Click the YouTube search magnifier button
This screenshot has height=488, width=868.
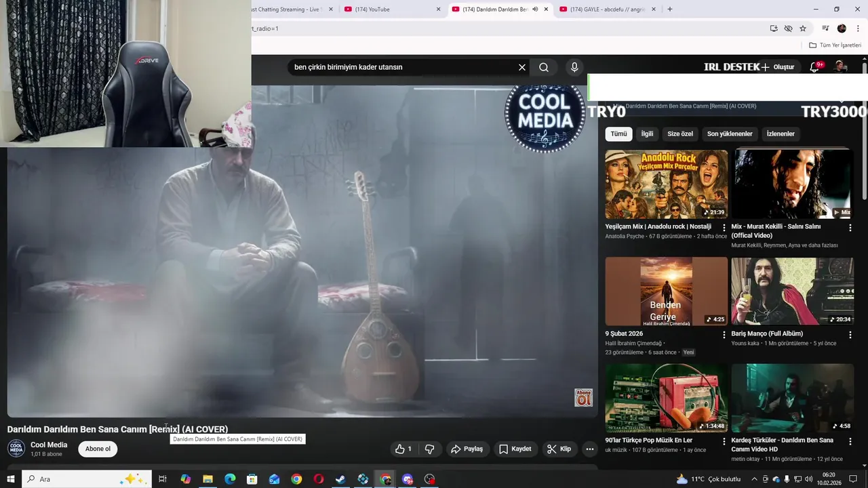[544, 67]
